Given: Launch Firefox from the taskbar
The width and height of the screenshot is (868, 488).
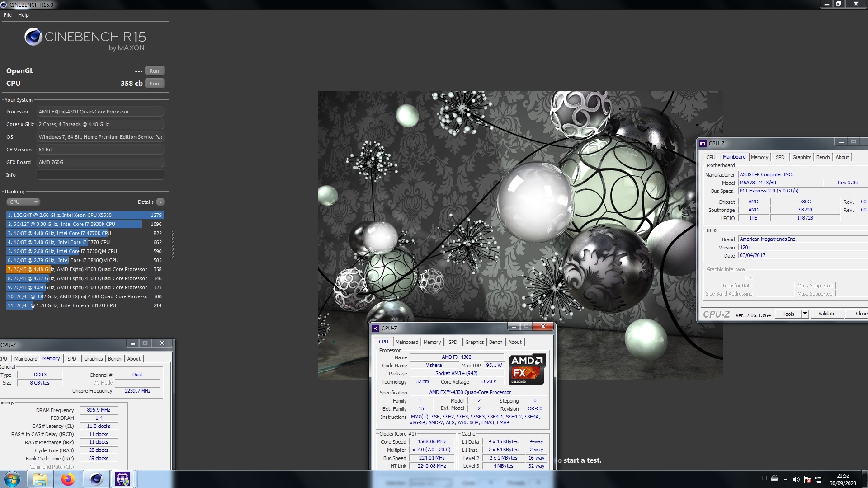Looking at the screenshot, I should [x=68, y=479].
